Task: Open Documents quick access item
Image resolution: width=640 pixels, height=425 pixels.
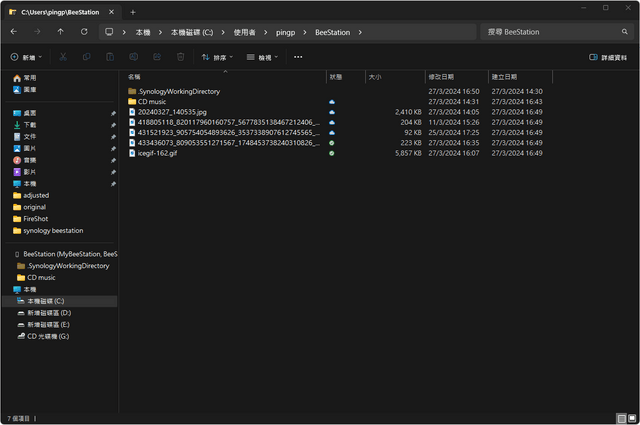Action: tap(25, 136)
